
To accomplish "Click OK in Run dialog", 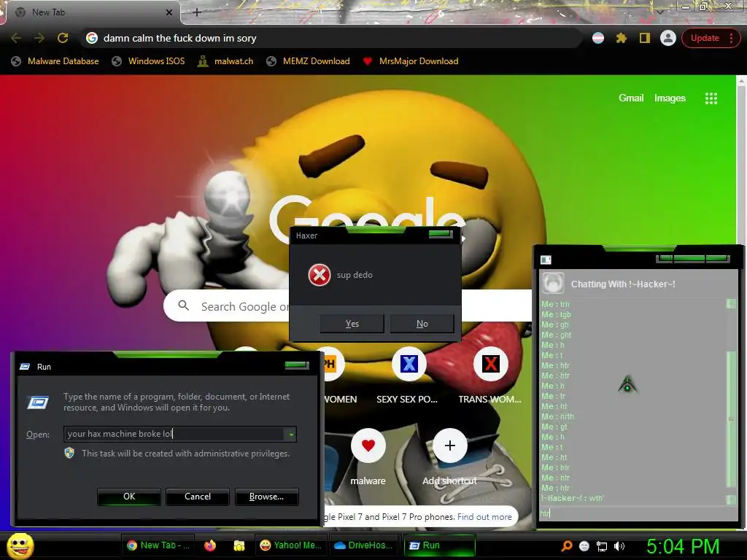I will [129, 496].
